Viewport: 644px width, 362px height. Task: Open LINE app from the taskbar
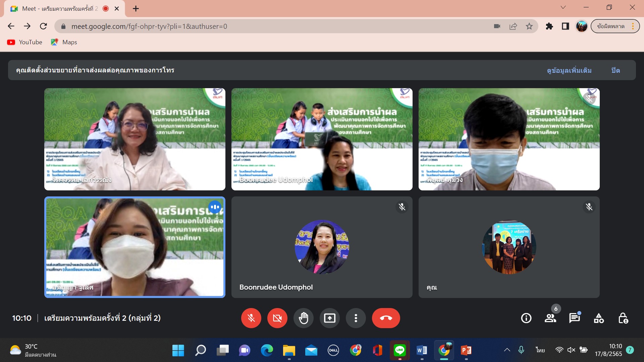[399, 350]
